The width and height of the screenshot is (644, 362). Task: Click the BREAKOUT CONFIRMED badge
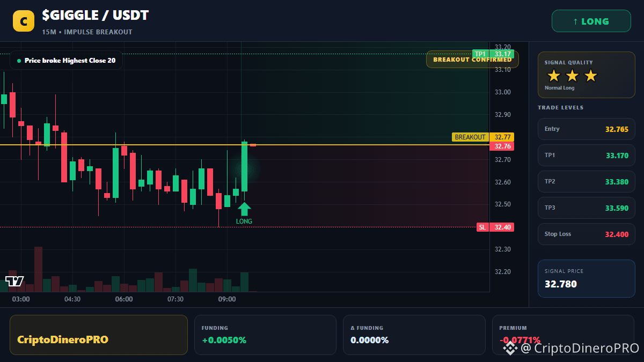[x=472, y=60]
